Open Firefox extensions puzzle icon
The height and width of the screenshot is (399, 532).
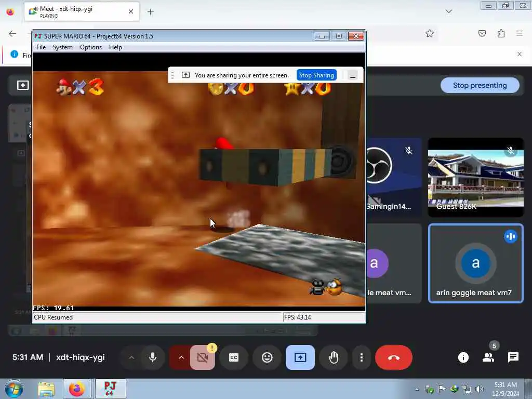pyautogui.click(x=501, y=33)
